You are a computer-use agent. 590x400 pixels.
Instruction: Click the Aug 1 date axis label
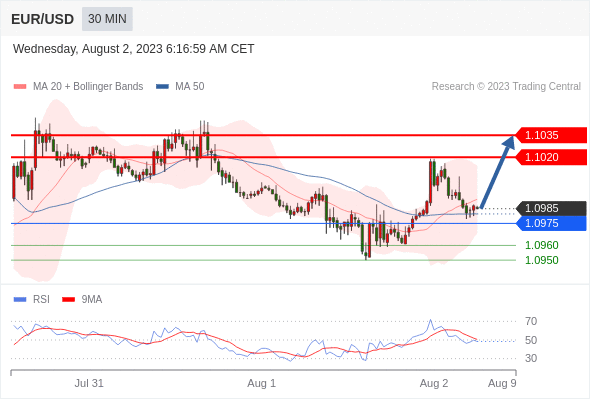(x=262, y=383)
